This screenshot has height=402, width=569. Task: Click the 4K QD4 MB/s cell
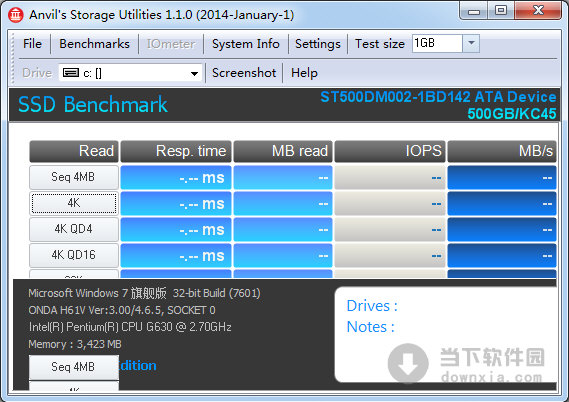coord(502,230)
